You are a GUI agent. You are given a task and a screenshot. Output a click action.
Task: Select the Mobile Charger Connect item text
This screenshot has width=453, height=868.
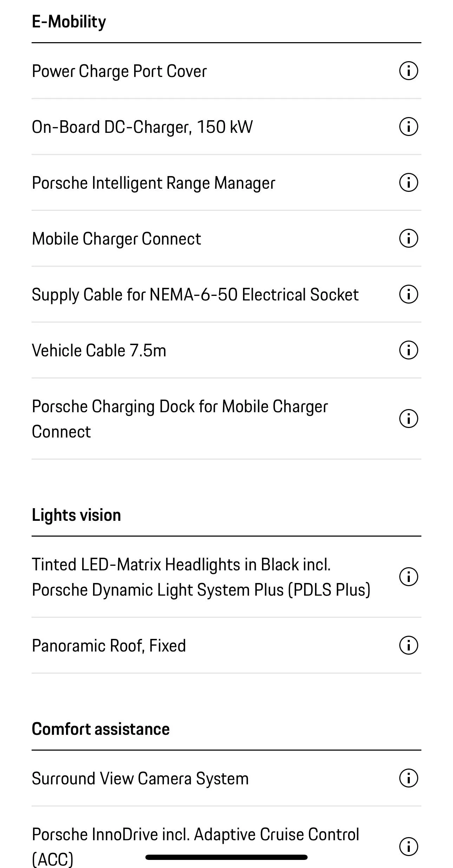pyautogui.click(x=116, y=239)
